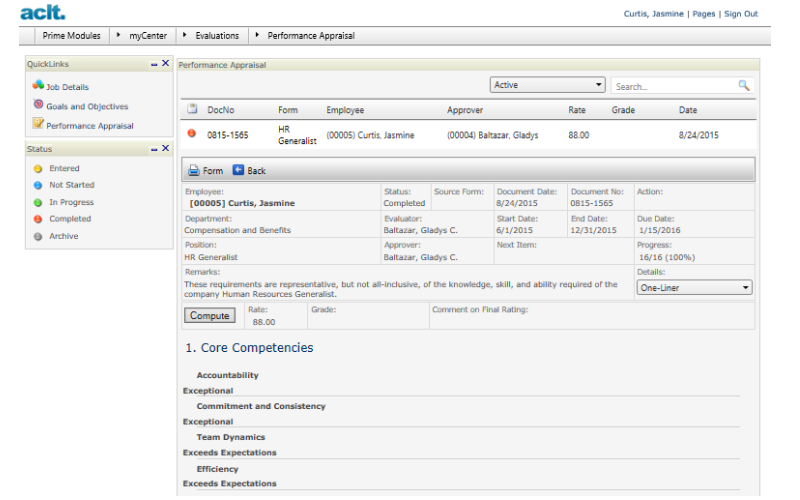Viewport: 800px width, 500px height.
Task: Filter by the Completed status label
Action: tap(70, 219)
